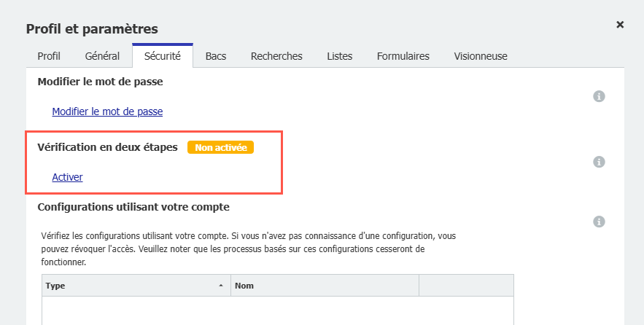Select the Sécurité tab
Viewport: 644px width, 325px height.
(163, 56)
